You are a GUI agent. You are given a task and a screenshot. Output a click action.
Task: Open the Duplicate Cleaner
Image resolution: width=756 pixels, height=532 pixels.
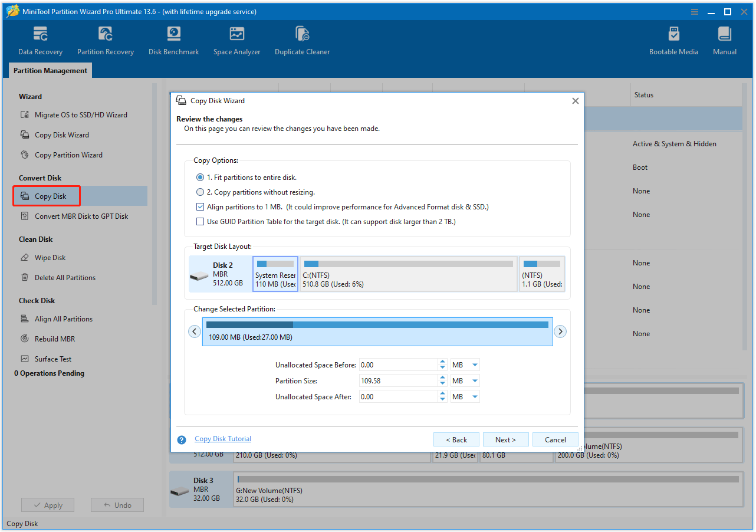point(302,40)
